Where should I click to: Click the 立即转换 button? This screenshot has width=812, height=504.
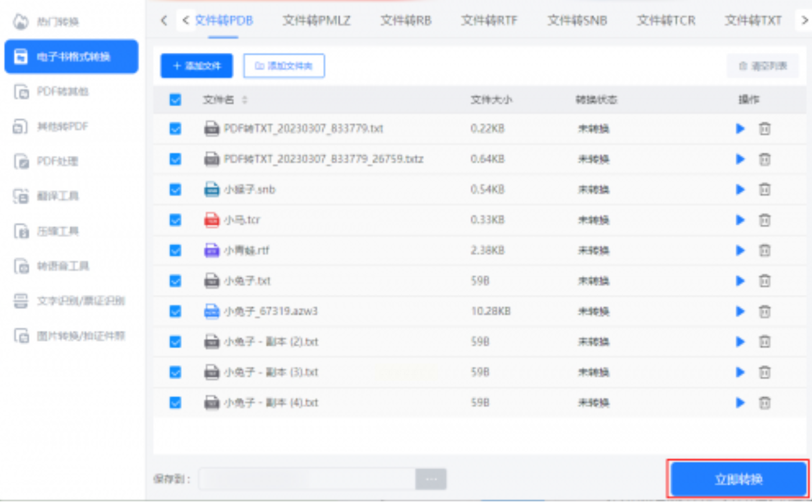[x=738, y=479]
